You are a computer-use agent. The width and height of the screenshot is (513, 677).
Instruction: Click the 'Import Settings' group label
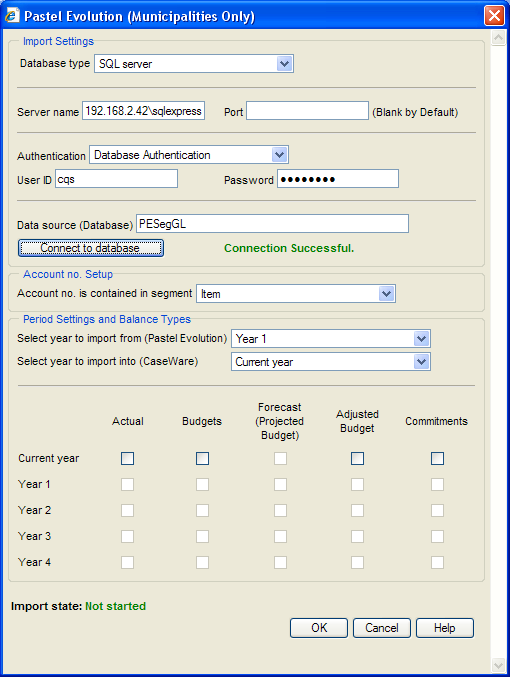[x=58, y=41]
